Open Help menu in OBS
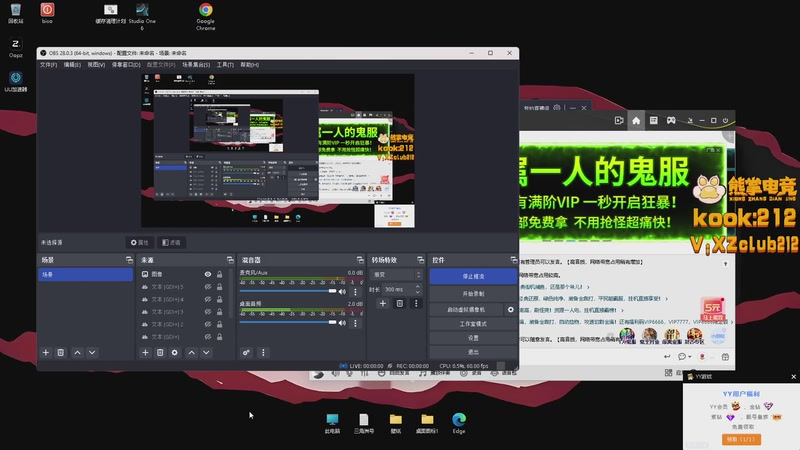The height and width of the screenshot is (450, 800). pyautogui.click(x=249, y=65)
